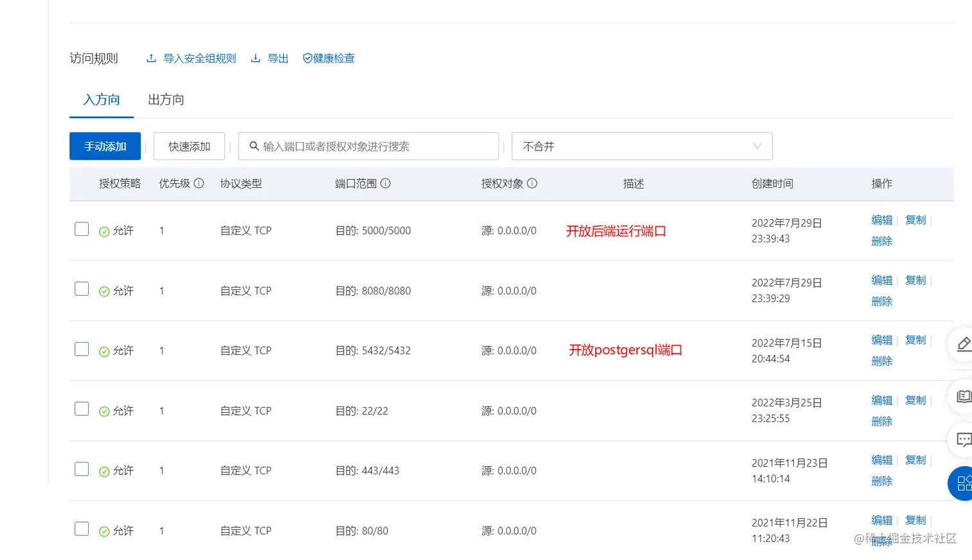Click 复制 for the 22/22 rule
Viewport: 972px width, 560px height.
click(915, 401)
